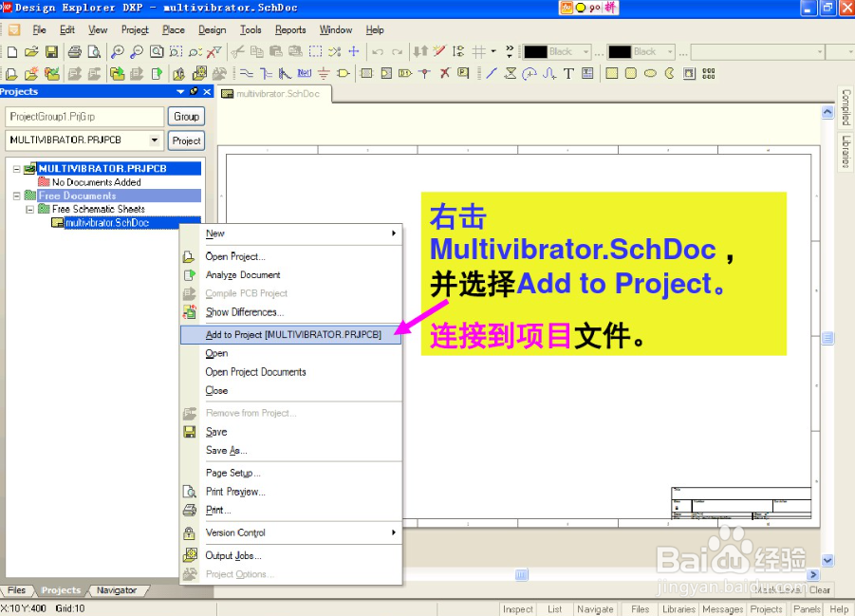Screen dimensions: 855x616
Task: Open the Reports menu
Action: point(290,30)
